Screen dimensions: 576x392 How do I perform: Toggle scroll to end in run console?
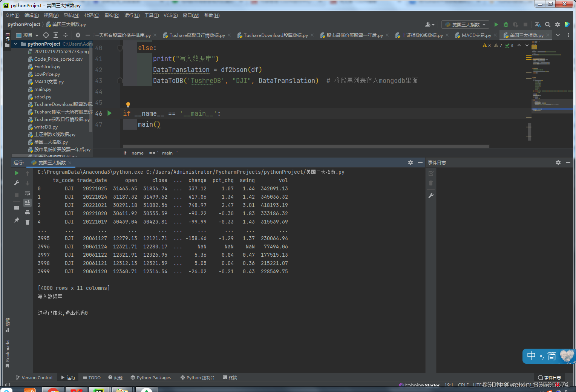(x=28, y=203)
